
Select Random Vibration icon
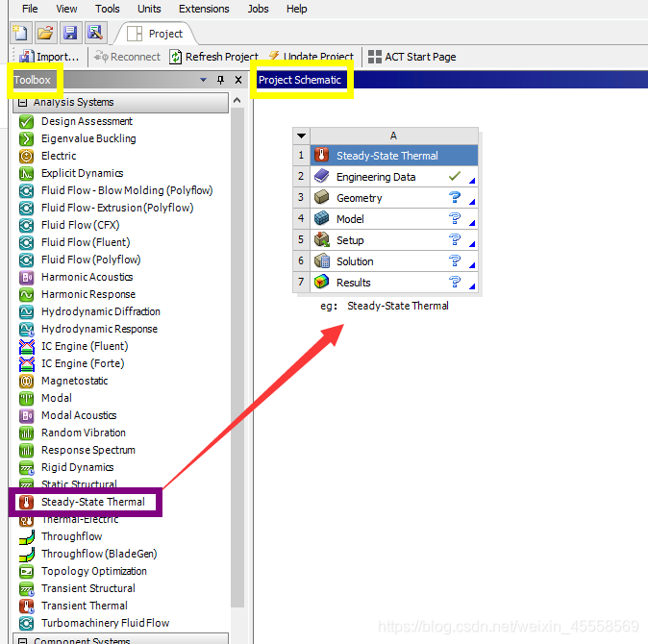26,433
